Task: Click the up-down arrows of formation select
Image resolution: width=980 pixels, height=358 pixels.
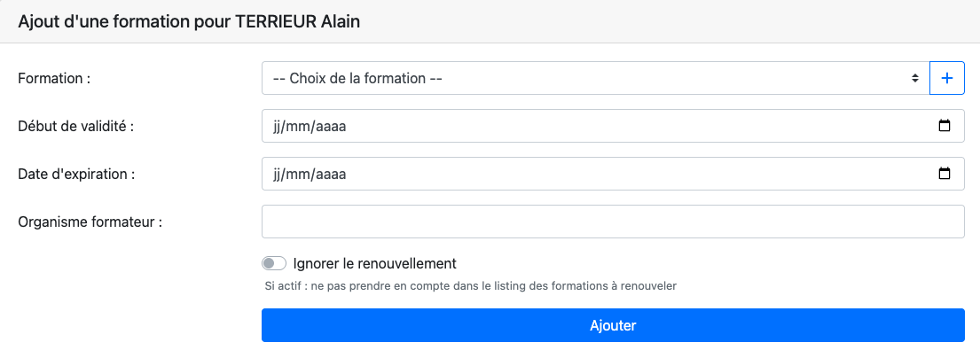Action: pyautogui.click(x=914, y=78)
